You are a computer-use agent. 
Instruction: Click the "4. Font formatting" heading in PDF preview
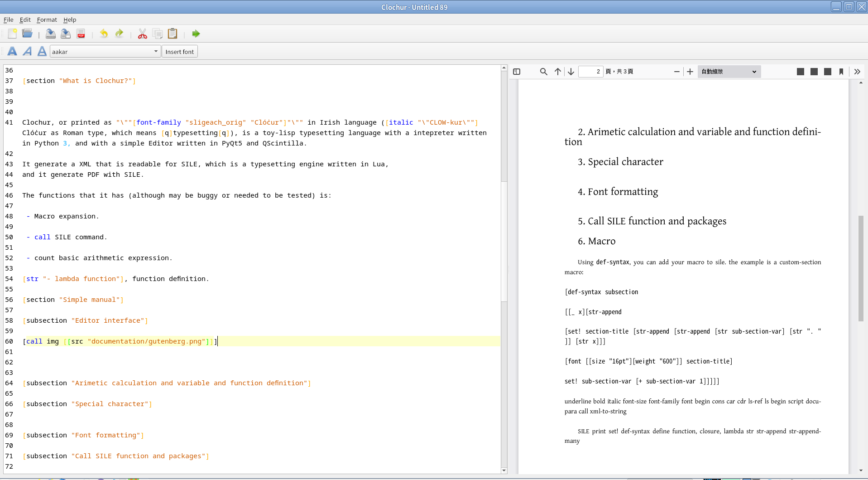pyautogui.click(x=618, y=192)
